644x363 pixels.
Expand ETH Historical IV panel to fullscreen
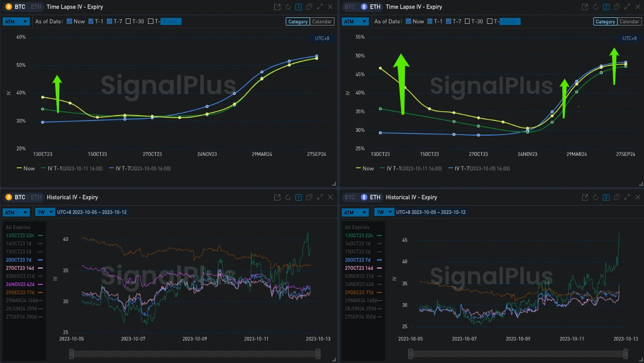(627, 198)
